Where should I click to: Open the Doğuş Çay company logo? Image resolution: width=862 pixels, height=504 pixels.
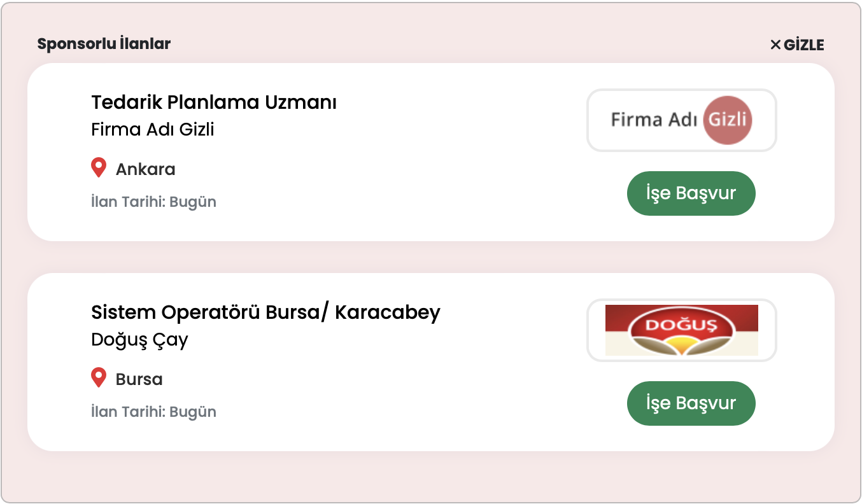click(681, 330)
